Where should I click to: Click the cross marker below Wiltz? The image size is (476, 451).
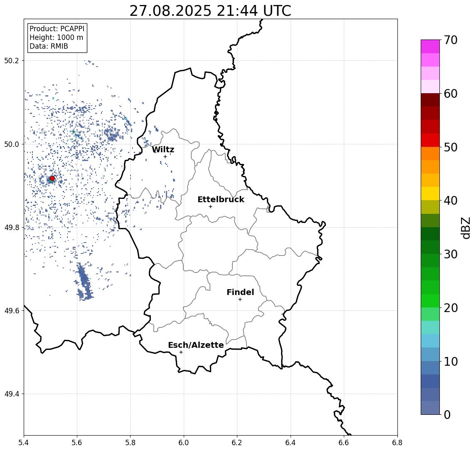(x=165, y=156)
